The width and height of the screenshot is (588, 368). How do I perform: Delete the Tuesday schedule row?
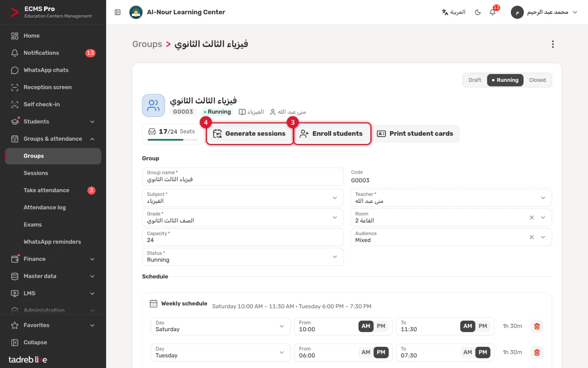click(x=537, y=352)
